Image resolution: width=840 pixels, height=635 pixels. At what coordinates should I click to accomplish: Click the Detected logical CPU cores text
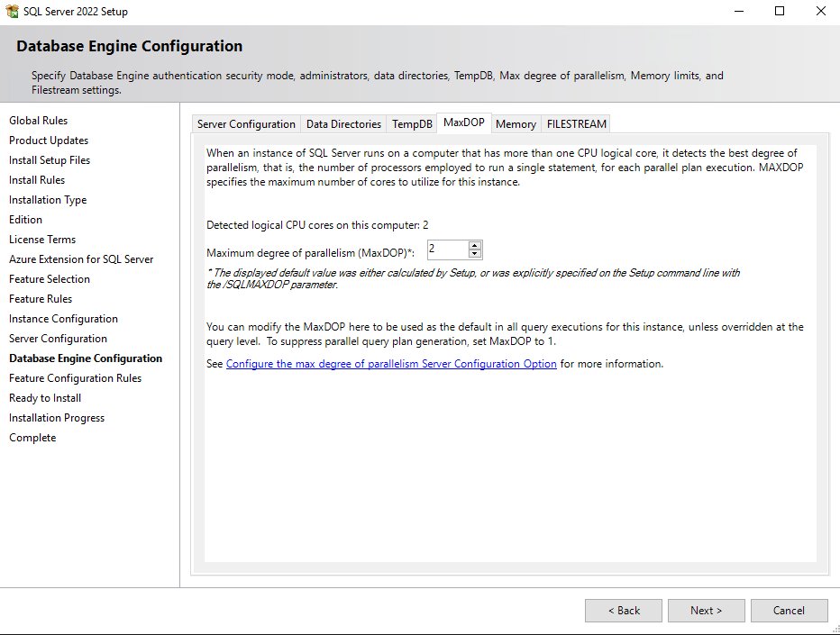click(x=317, y=225)
